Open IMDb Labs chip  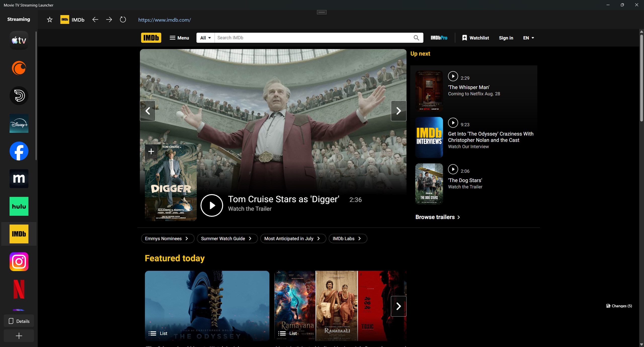(348, 238)
